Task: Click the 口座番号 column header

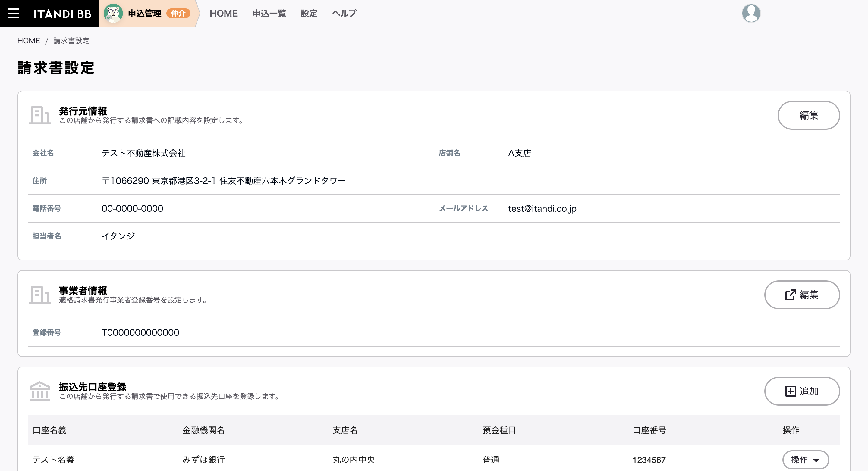Action: pyautogui.click(x=649, y=430)
